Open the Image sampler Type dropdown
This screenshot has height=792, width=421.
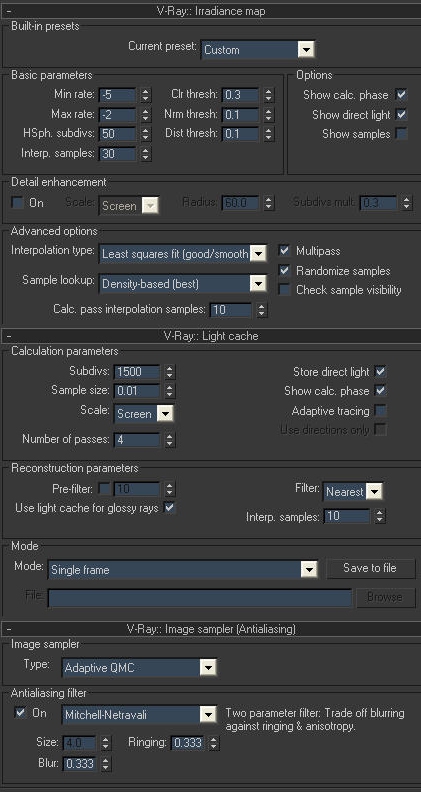click(x=139, y=667)
